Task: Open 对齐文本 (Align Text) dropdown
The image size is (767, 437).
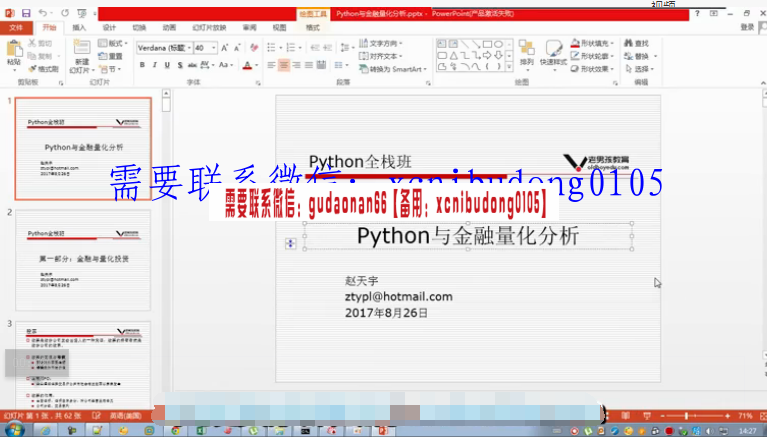Action: pos(381,56)
